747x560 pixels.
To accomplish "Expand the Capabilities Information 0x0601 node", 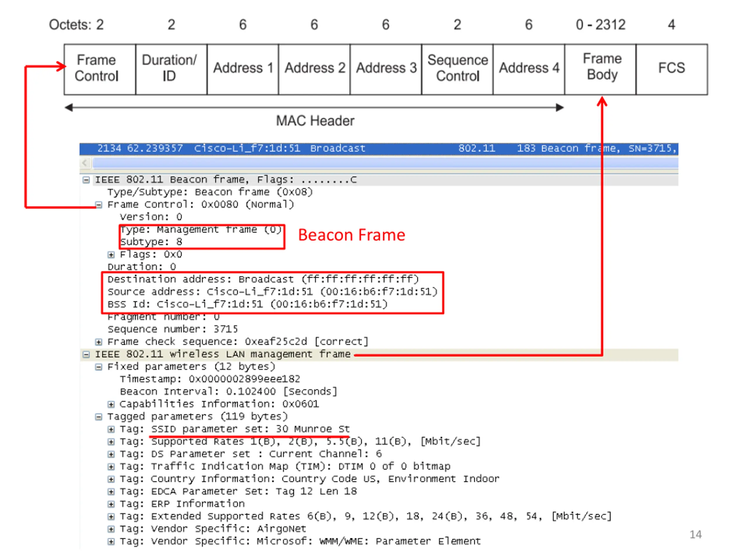I will [111, 405].
